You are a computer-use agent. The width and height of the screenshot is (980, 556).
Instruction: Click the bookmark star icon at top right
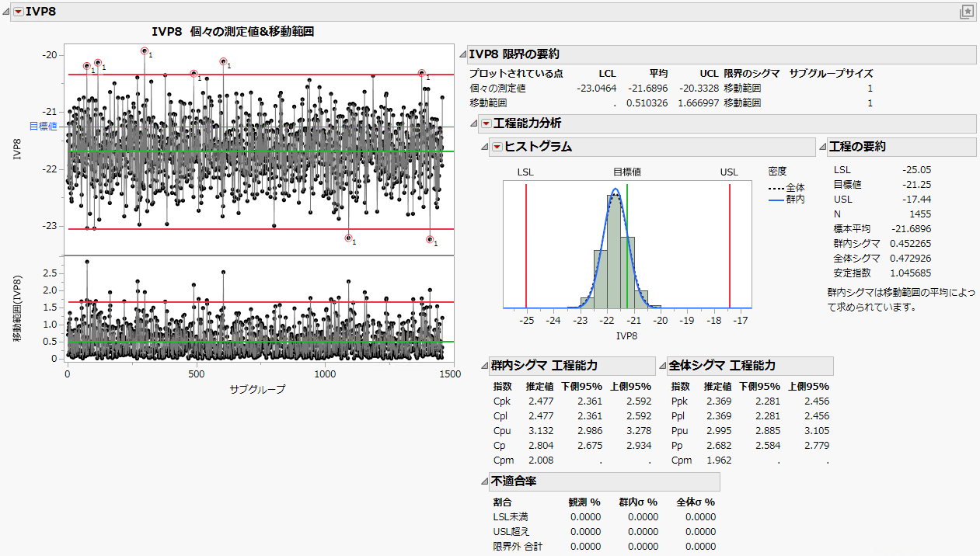pyautogui.click(x=966, y=11)
